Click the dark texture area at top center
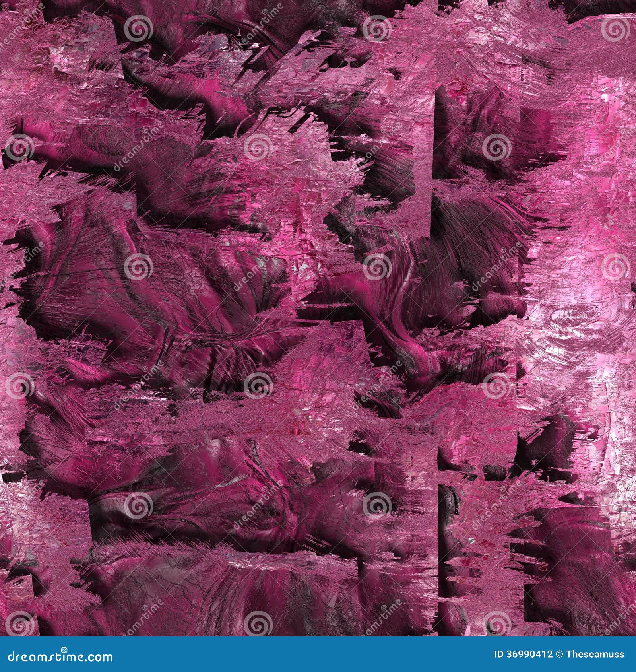 [x=310, y=24]
